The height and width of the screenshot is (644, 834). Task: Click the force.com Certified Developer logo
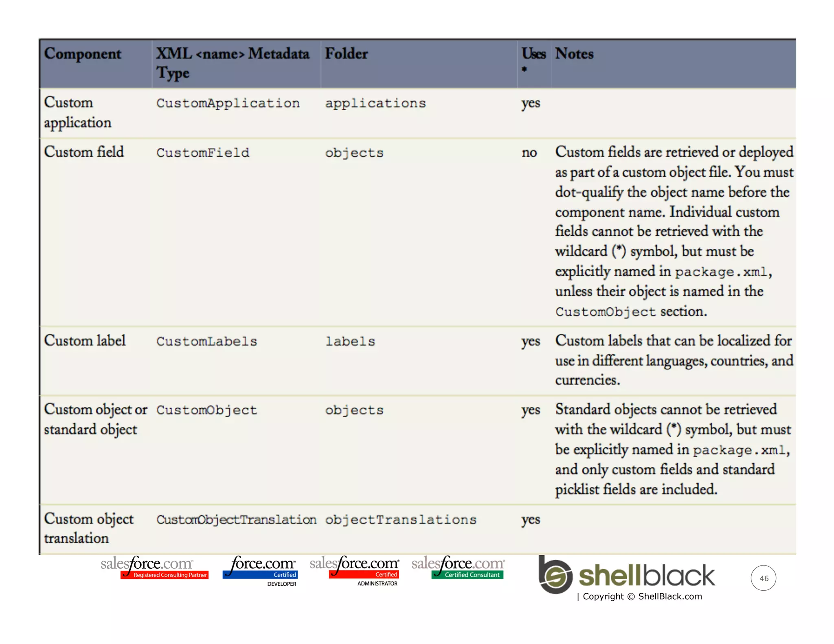pos(261,570)
